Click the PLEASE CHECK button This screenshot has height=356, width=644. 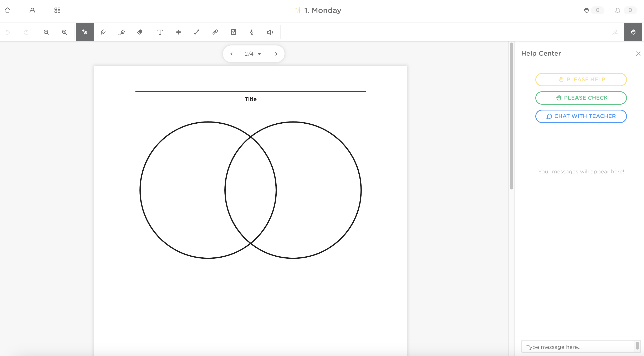click(581, 98)
